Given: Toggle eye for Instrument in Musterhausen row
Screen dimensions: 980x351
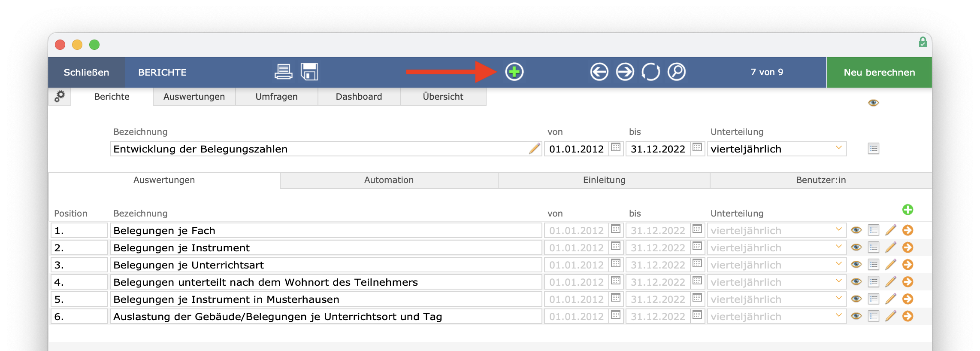Looking at the screenshot, I should coord(856,299).
